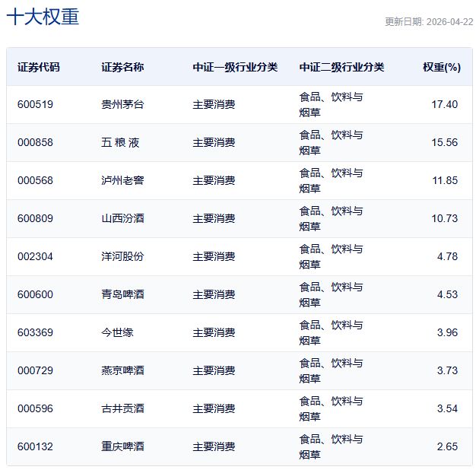Click the 中证一级行业分类 column header
The width and height of the screenshot is (476, 470).
[235, 67]
